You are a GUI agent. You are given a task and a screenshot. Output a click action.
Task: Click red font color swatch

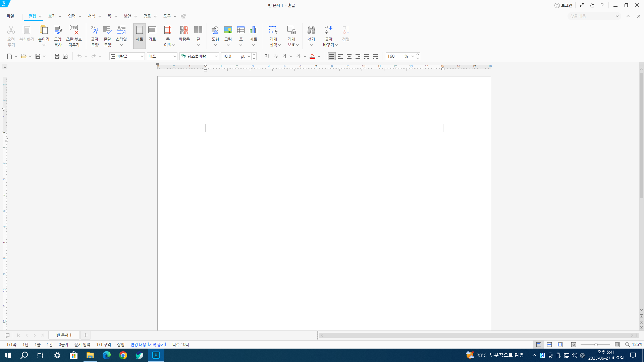(x=312, y=56)
